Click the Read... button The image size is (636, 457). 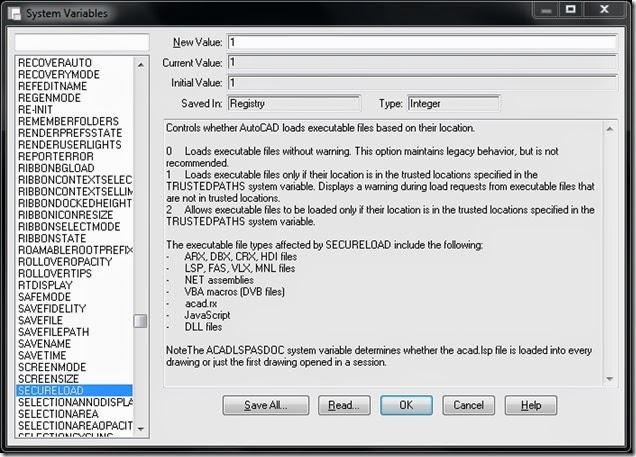(344, 405)
